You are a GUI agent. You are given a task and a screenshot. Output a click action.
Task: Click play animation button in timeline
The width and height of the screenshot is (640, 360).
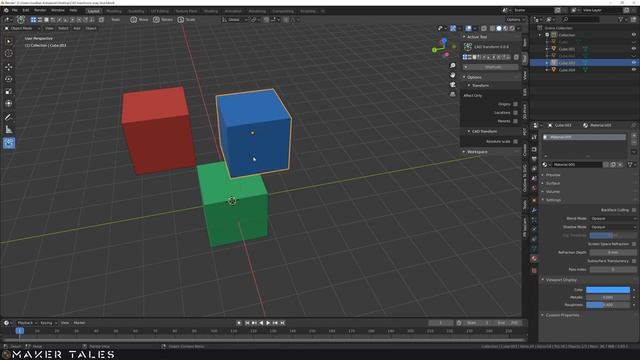click(x=268, y=323)
